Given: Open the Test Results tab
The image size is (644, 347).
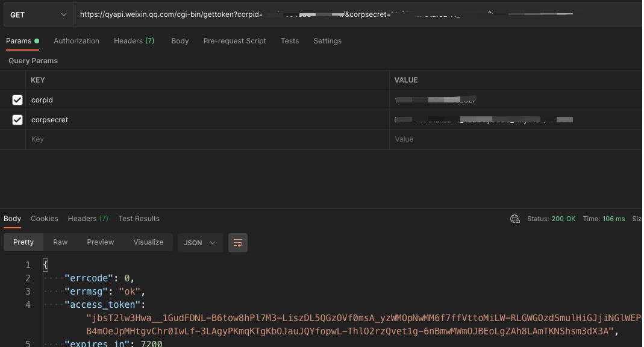Looking at the screenshot, I should pos(139,219).
